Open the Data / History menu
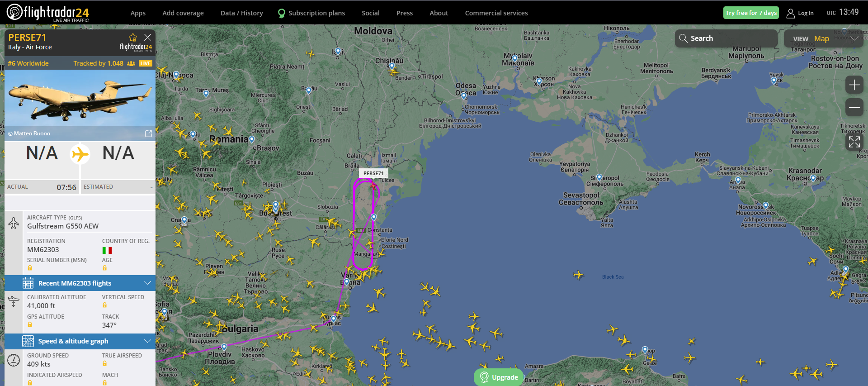 [242, 13]
